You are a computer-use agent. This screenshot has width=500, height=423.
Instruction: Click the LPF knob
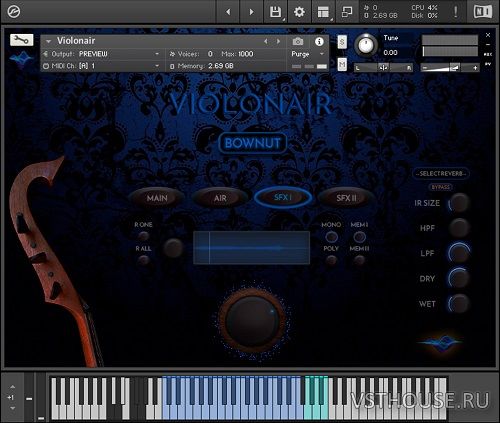coord(459,253)
